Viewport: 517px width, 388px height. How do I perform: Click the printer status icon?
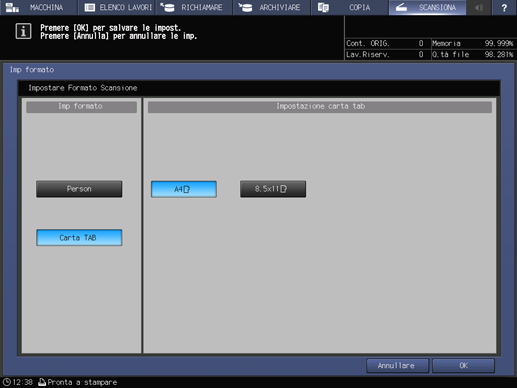(x=42, y=382)
